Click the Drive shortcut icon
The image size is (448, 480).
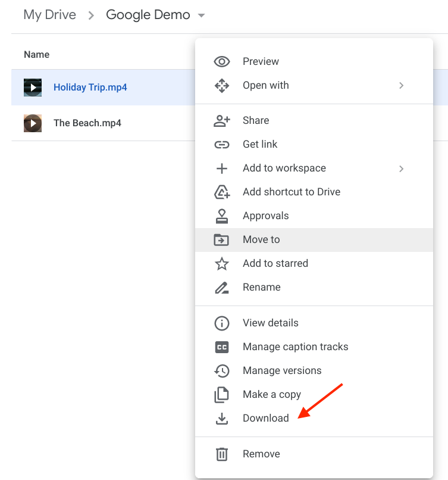(222, 192)
